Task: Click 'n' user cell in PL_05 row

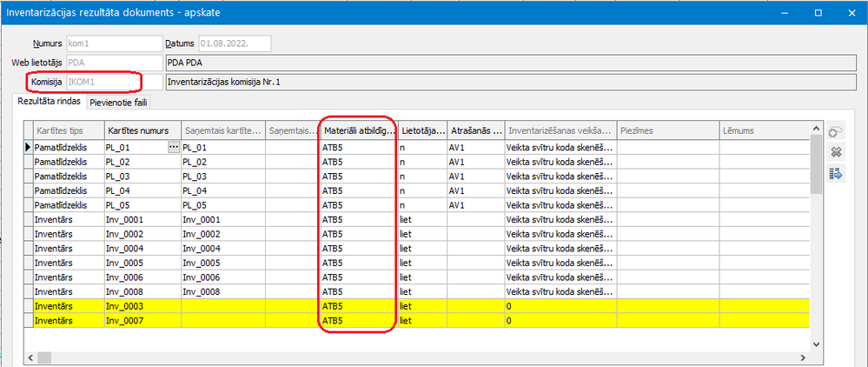Action: 422,204
